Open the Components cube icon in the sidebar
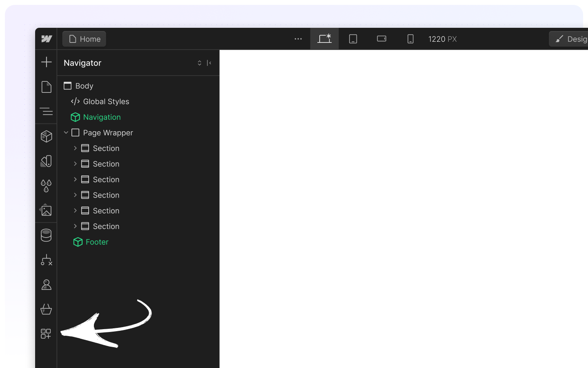Image resolution: width=588 pixels, height=368 pixels. point(47,136)
